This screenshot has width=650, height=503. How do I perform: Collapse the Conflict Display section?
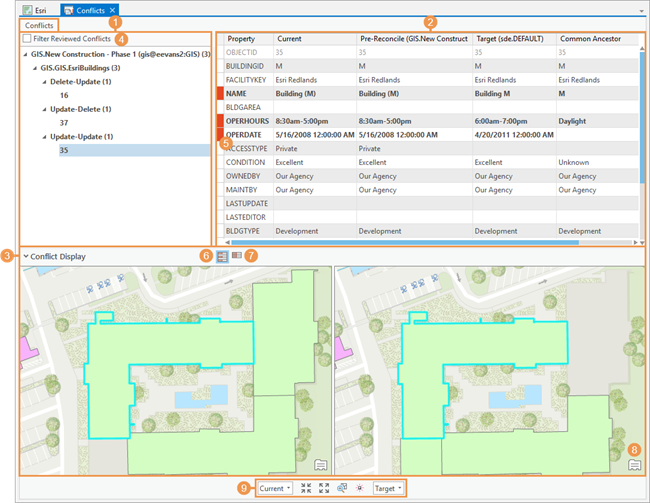pos(26,257)
